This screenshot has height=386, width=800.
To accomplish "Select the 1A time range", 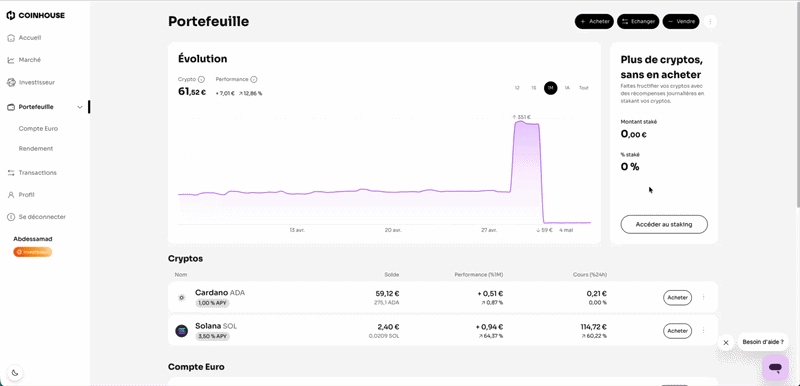I will tap(567, 88).
